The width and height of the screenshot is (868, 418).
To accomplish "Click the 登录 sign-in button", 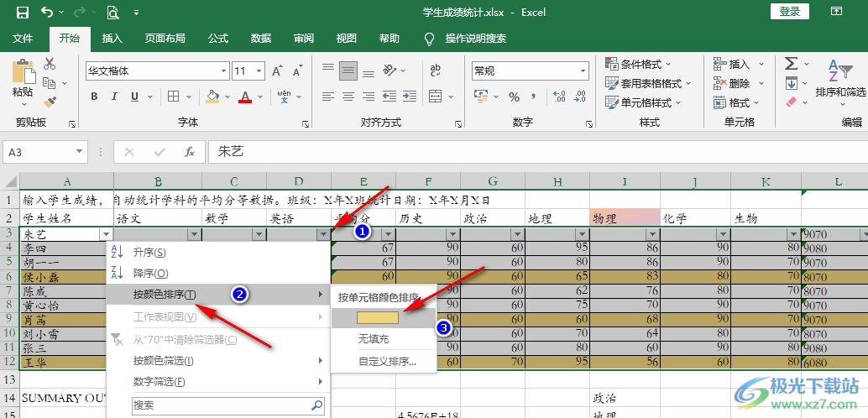I will tap(790, 11).
